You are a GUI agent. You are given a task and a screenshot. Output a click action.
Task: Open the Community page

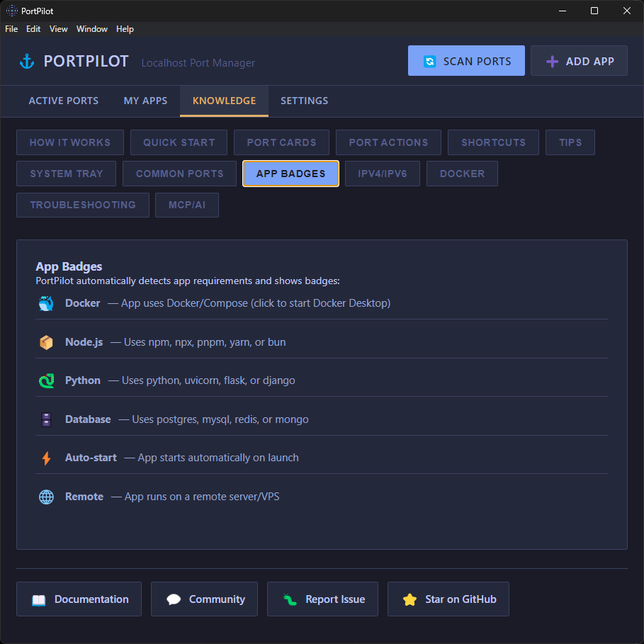204,599
